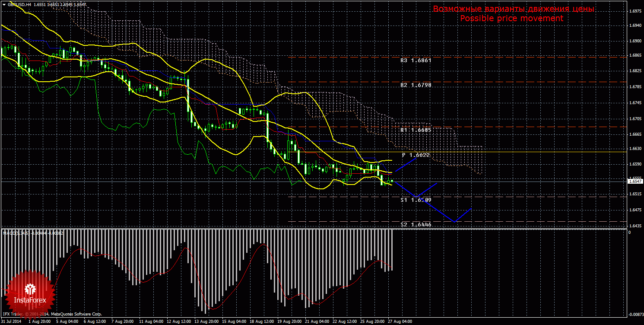Click the GBPUSD,H4 symbol title
This screenshot has height=325, width=644.
[x=19, y=4]
